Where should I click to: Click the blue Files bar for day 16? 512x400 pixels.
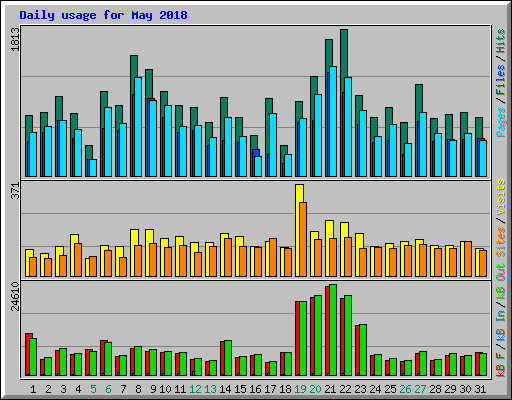coord(256,153)
